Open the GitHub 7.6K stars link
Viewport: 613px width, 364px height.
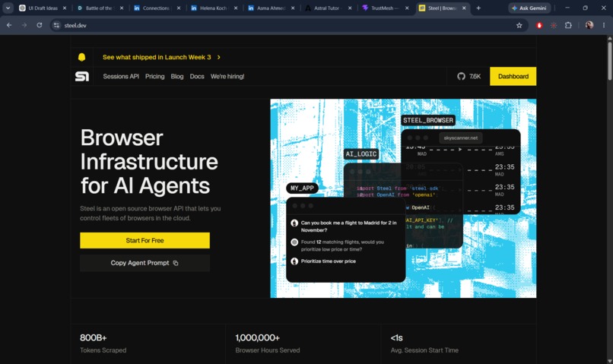coord(468,77)
